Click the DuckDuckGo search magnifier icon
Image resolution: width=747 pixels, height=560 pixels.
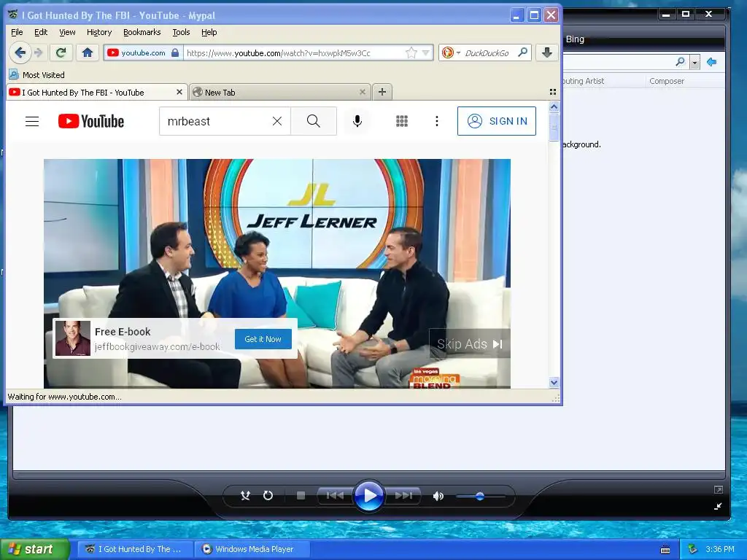coord(522,52)
